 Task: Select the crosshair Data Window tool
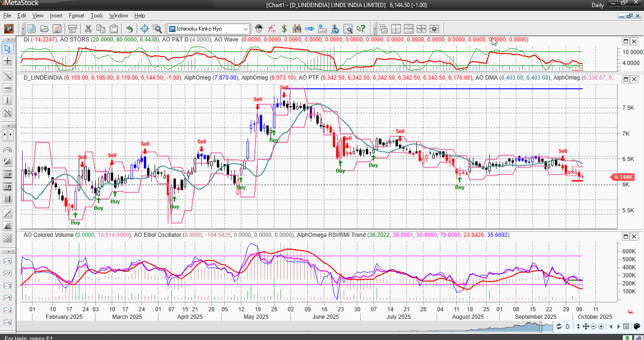tap(145, 29)
